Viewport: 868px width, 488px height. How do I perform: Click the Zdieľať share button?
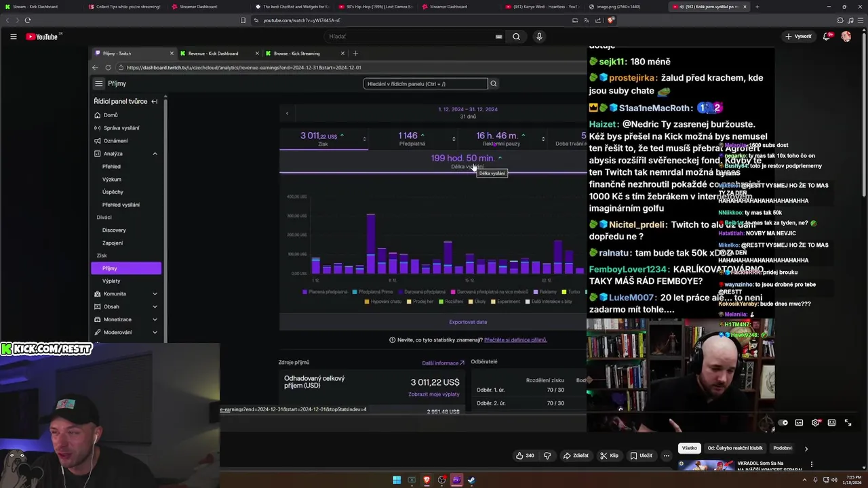click(x=575, y=455)
